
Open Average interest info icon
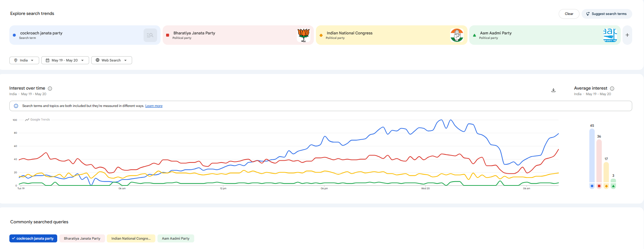click(x=612, y=89)
